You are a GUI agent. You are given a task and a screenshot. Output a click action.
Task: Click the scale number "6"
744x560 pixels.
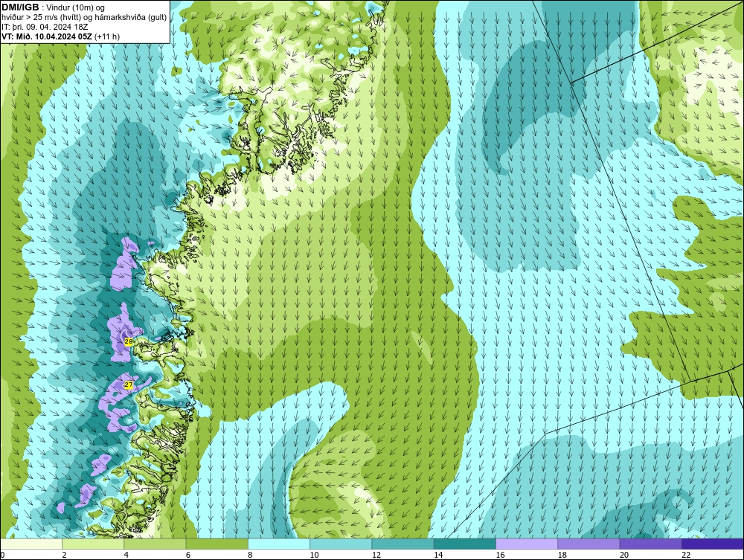coord(188,555)
